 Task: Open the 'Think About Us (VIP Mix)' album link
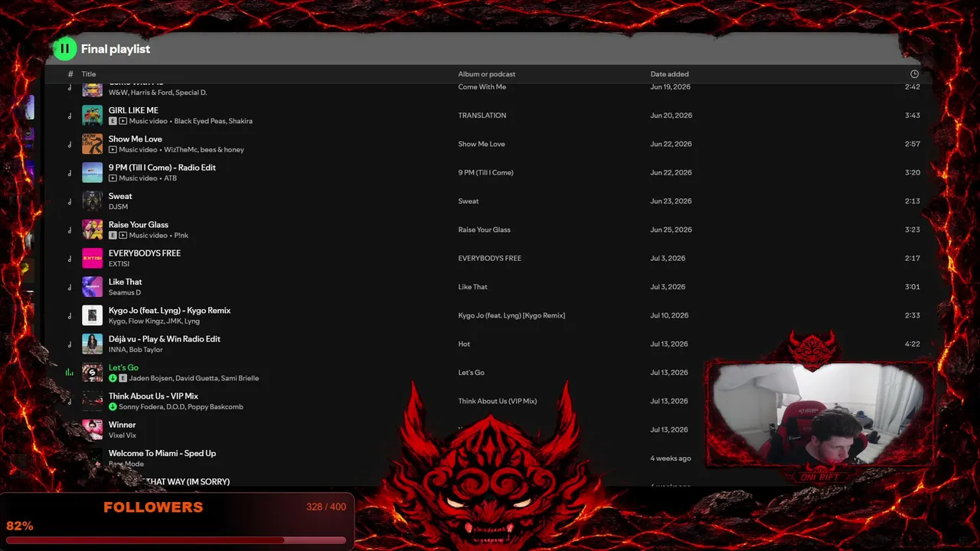[498, 401]
